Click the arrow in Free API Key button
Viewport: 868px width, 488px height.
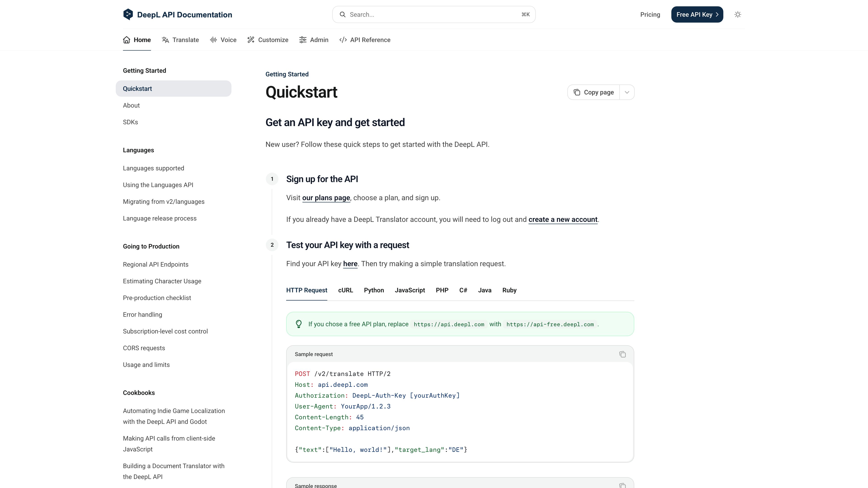point(717,14)
